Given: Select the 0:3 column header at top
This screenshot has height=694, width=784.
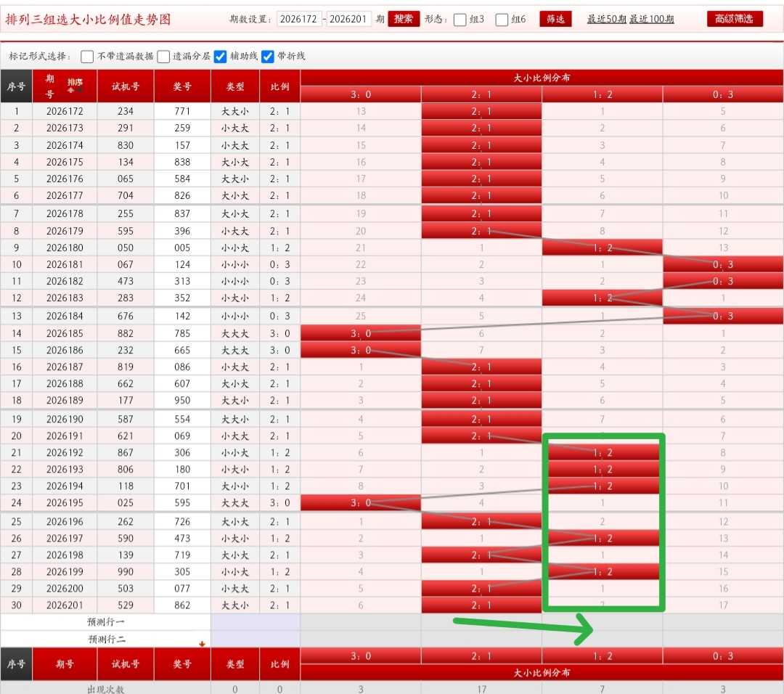Looking at the screenshot, I should point(723,94).
